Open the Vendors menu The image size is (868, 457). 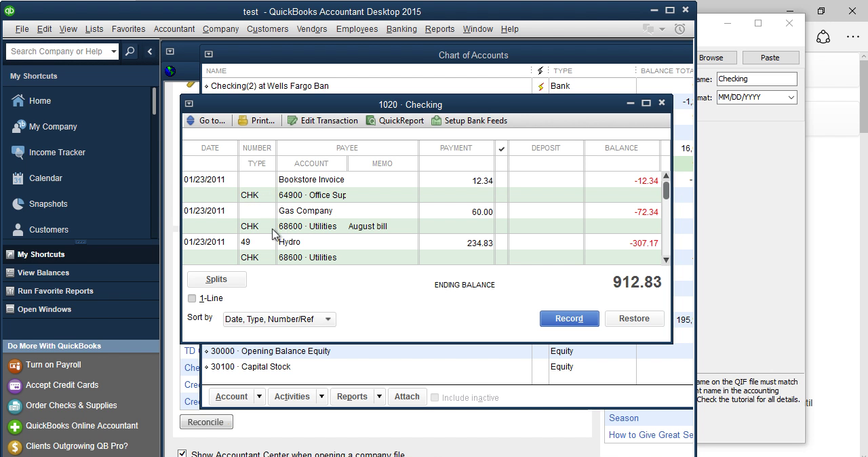point(312,29)
